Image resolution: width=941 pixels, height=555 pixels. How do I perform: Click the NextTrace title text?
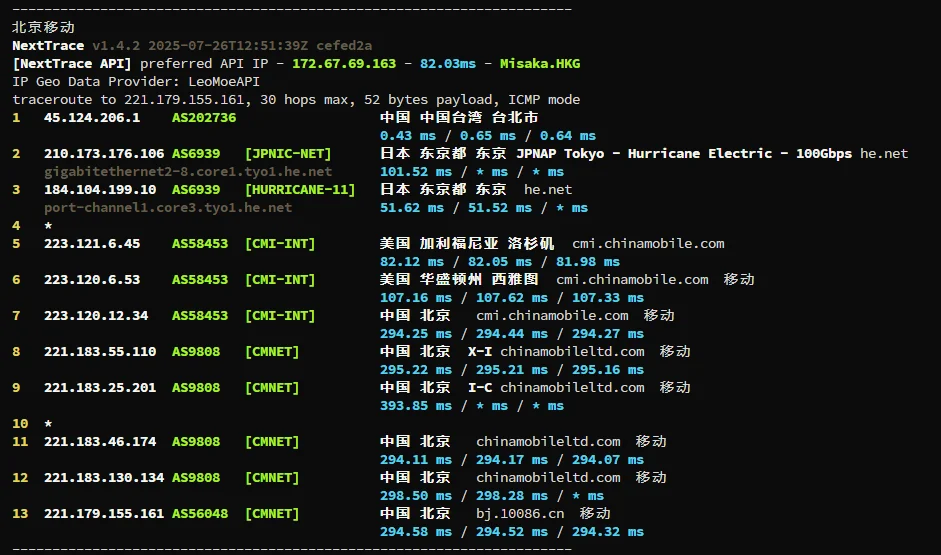coord(48,45)
